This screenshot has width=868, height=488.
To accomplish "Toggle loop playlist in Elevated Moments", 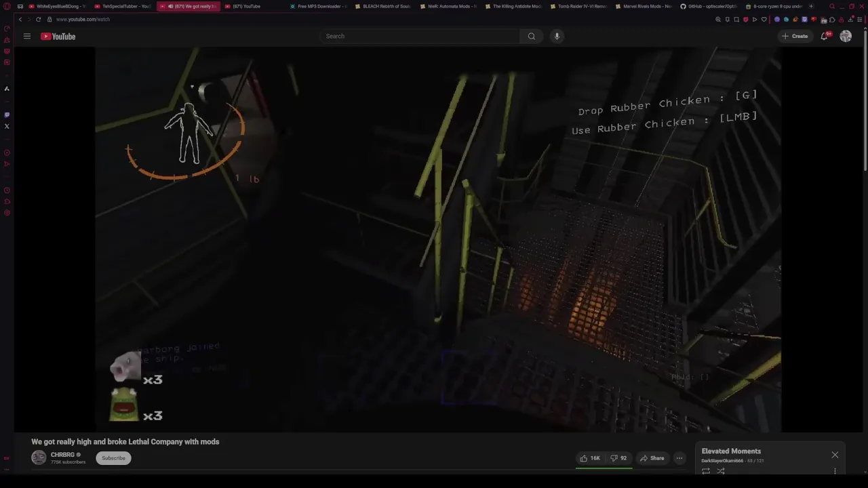I will coord(706,471).
